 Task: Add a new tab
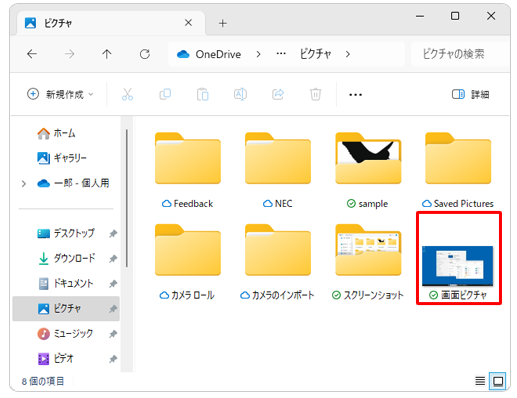(x=223, y=23)
